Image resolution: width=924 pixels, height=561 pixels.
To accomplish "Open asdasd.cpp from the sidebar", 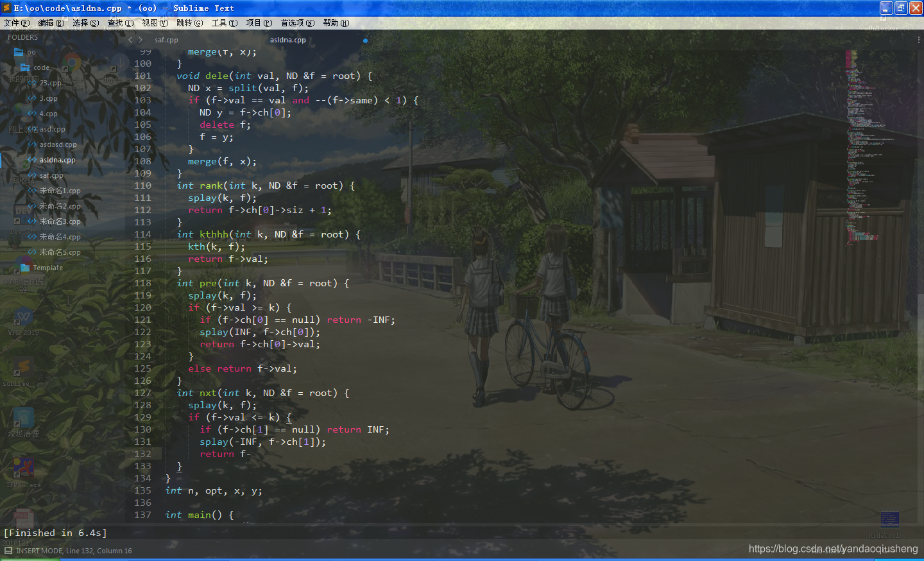I will tap(58, 144).
